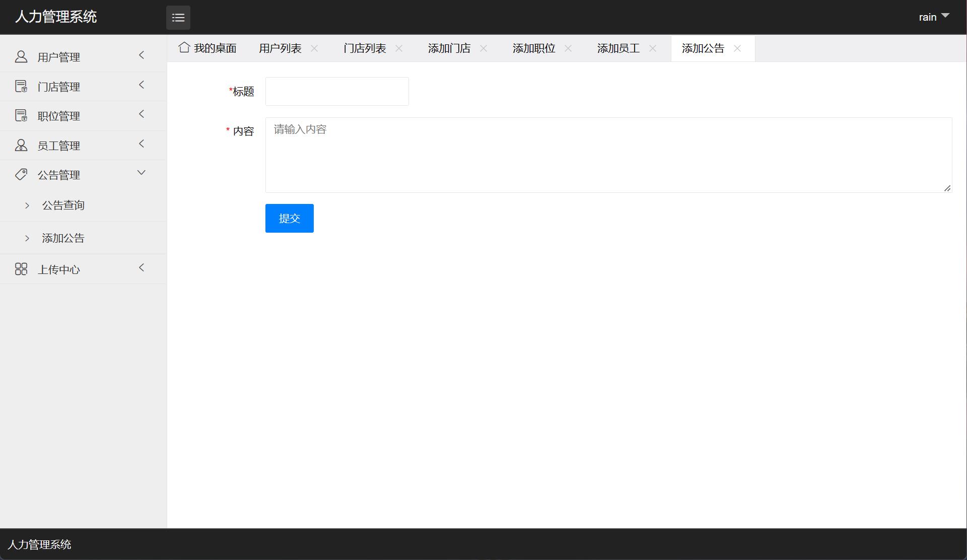Click the employee management icon in sidebar
Viewport: 967px width, 560px height.
click(21, 145)
